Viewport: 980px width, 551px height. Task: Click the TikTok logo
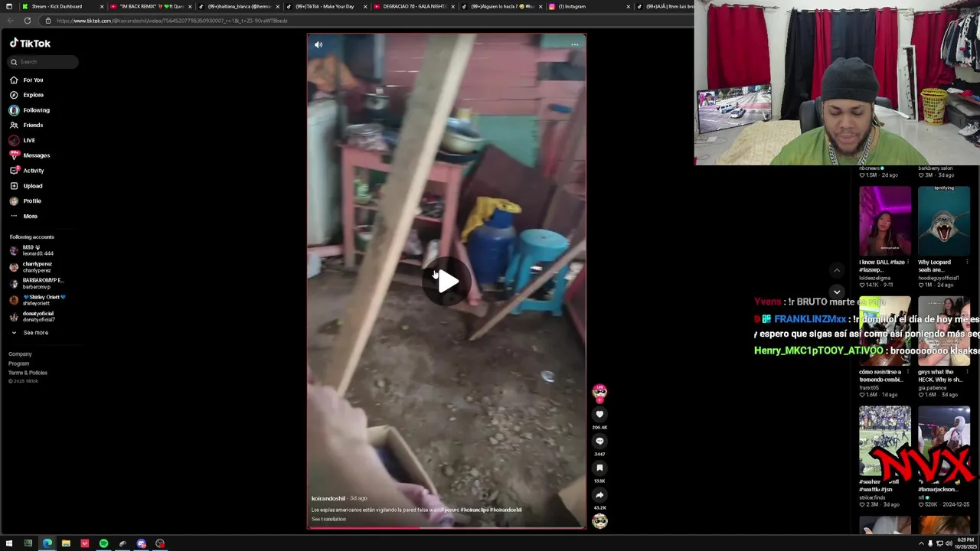30,44
